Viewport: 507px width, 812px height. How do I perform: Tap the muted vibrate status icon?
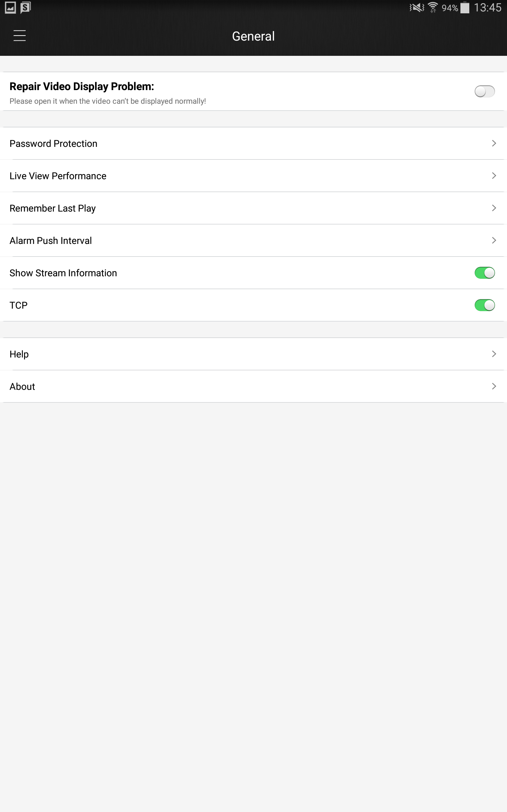(417, 7)
